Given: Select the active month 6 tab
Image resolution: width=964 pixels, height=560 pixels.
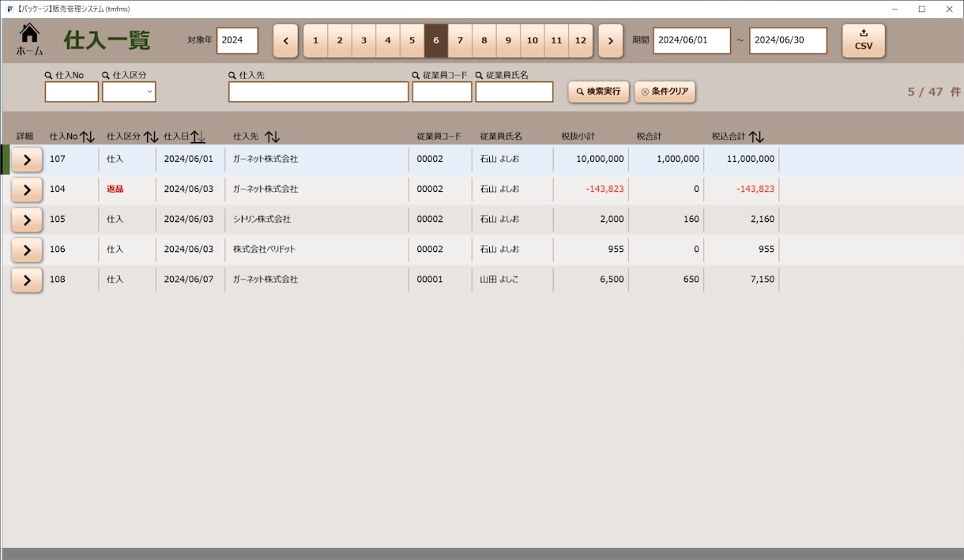Looking at the screenshot, I should click(x=436, y=40).
